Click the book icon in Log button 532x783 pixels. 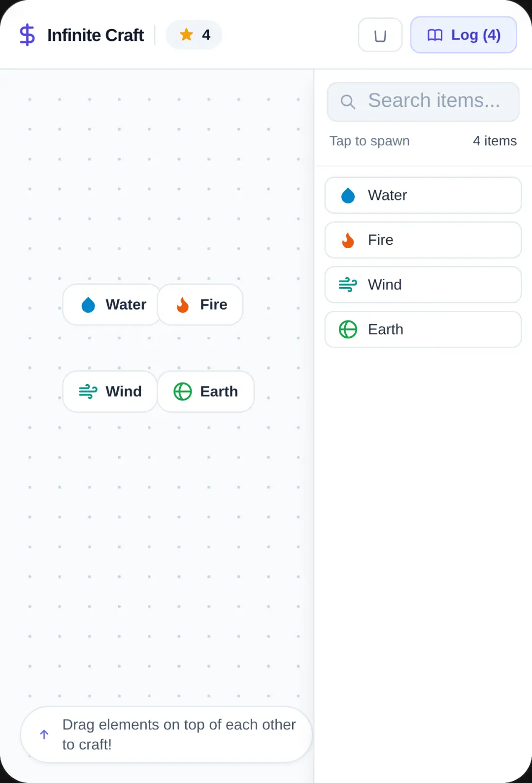coord(435,35)
